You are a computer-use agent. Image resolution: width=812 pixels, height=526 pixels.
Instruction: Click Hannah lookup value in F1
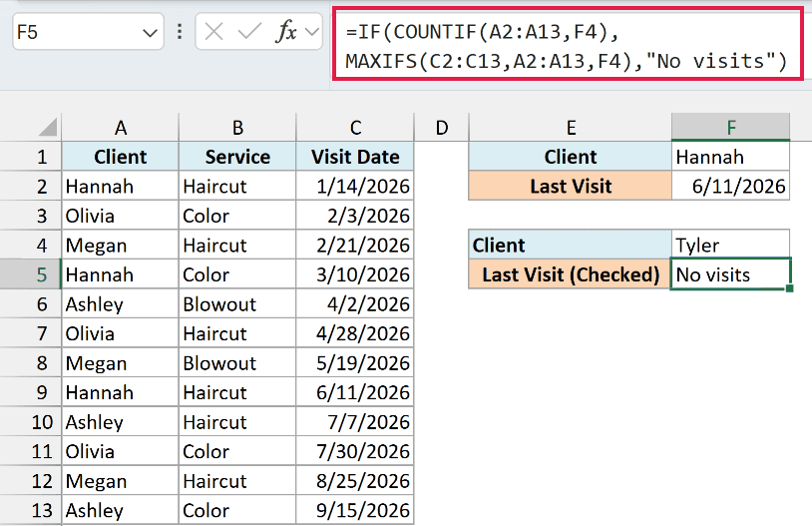[730, 157]
